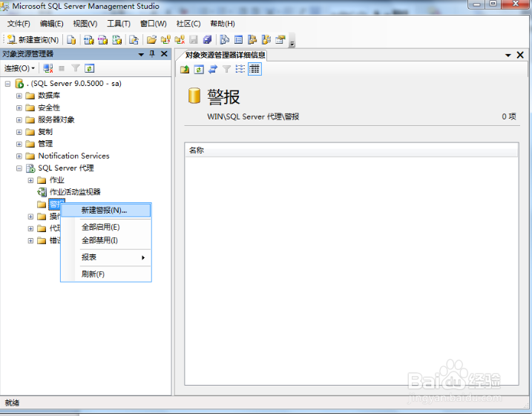Expand the 管理 folder node
The image size is (532, 416).
[19, 144]
